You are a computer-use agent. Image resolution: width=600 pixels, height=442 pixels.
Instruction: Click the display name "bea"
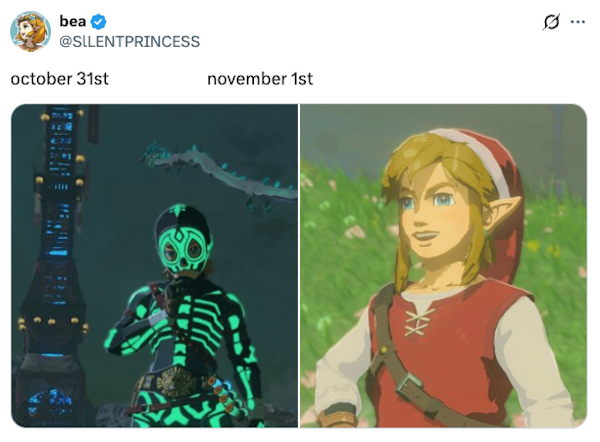pos(74,22)
